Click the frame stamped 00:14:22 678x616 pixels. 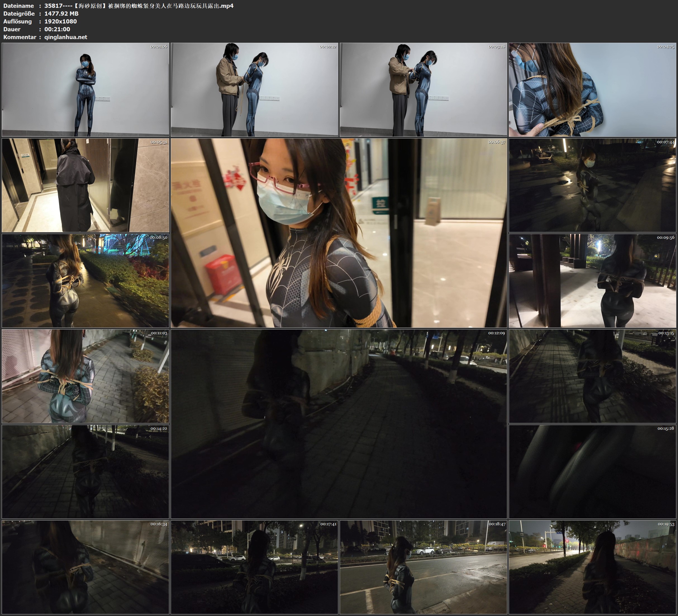85,471
